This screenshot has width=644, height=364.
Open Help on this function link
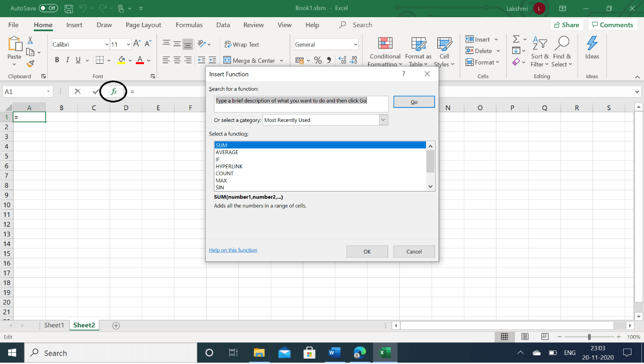click(233, 250)
